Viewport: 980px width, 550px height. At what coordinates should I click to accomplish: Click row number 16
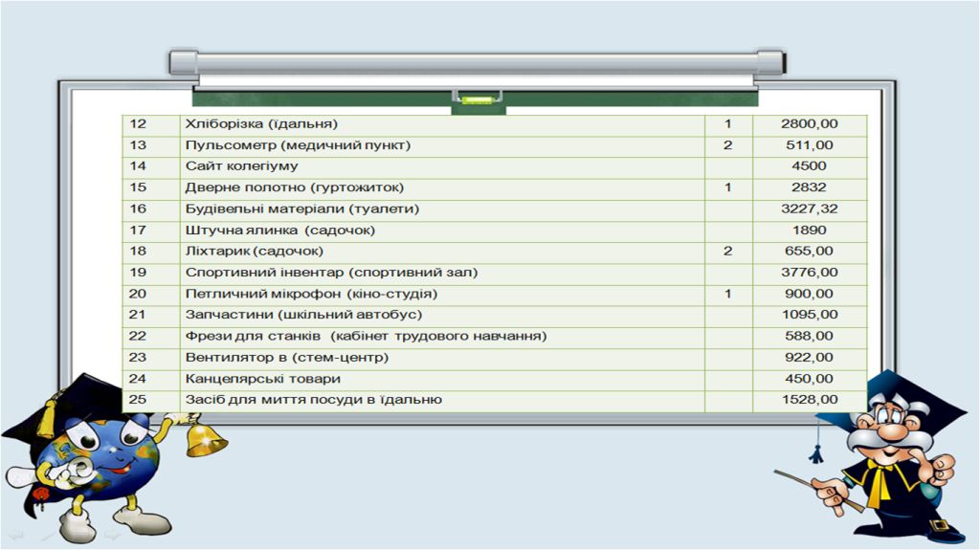[138, 209]
